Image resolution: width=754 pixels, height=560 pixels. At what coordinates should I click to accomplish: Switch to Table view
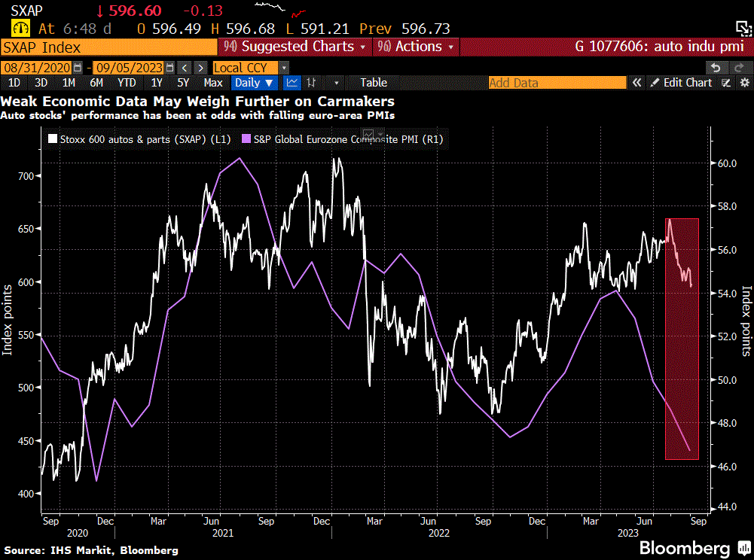tap(374, 83)
